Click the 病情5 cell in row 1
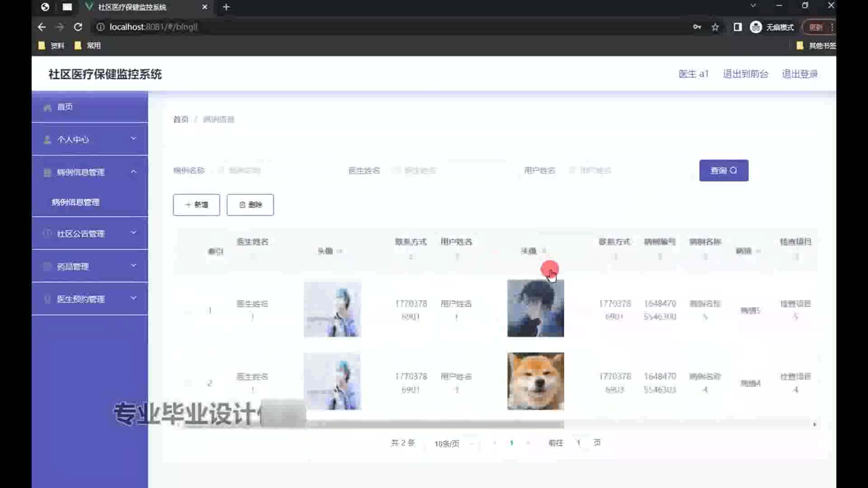Image resolution: width=868 pixels, height=488 pixels. coord(750,310)
